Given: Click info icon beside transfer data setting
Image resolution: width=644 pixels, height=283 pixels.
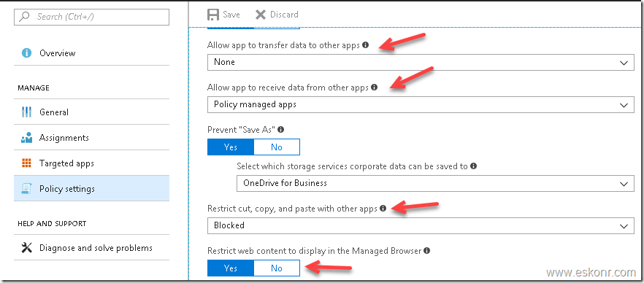Looking at the screenshot, I should click(366, 44).
